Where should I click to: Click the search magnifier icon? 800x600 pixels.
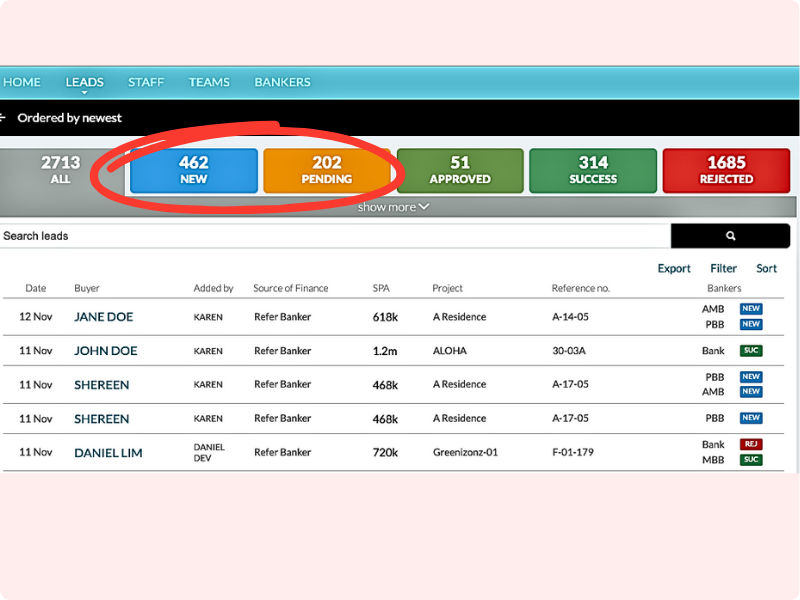730,236
